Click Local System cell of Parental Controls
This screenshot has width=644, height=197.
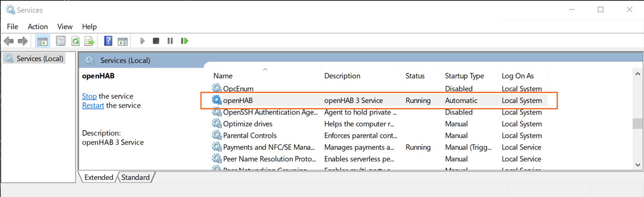[521, 136]
